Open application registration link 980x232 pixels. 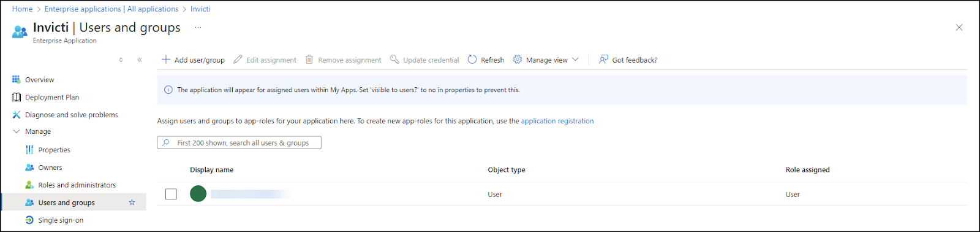(557, 121)
